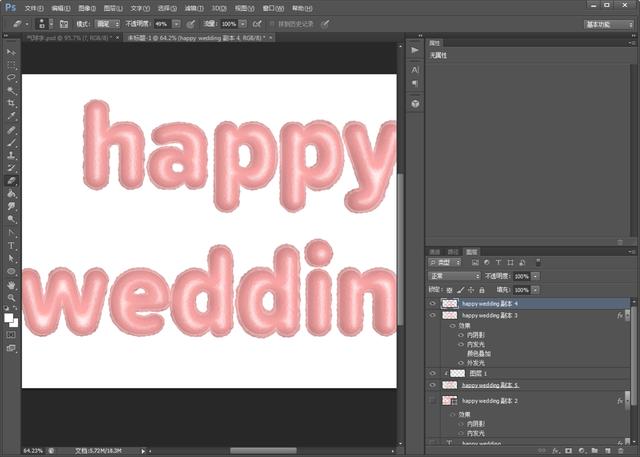Toggle 内发光 effect visibility on 副本 3
The width and height of the screenshot is (640, 457).
461,344
